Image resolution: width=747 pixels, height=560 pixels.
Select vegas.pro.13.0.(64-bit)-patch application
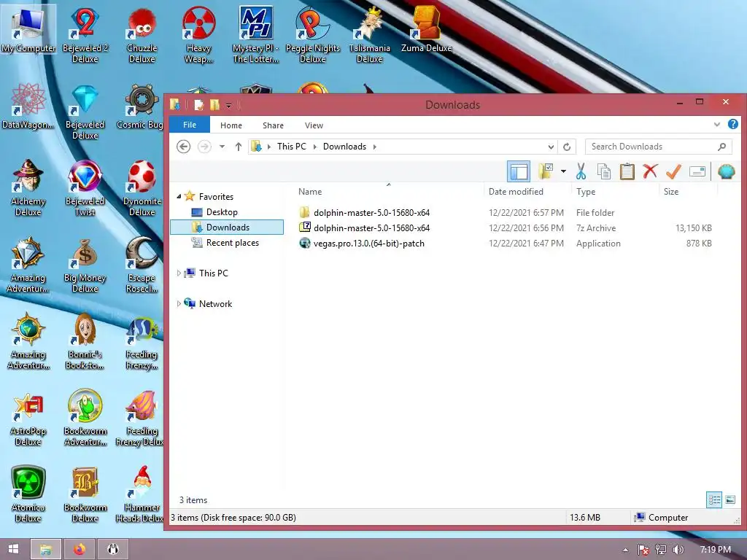(x=368, y=244)
